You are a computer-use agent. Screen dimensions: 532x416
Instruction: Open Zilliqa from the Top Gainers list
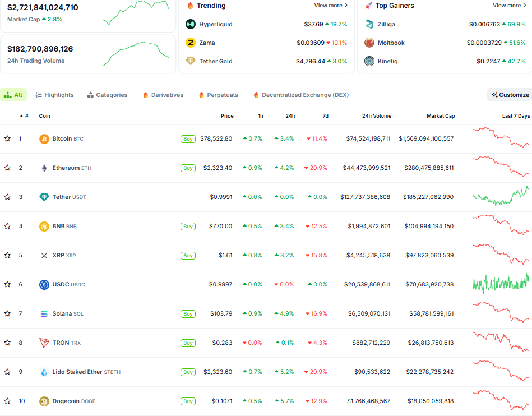pyautogui.click(x=386, y=24)
